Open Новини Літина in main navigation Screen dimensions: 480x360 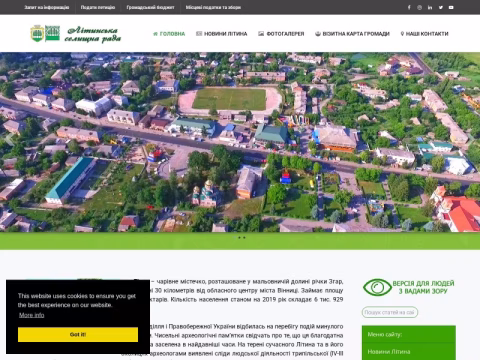222,34
